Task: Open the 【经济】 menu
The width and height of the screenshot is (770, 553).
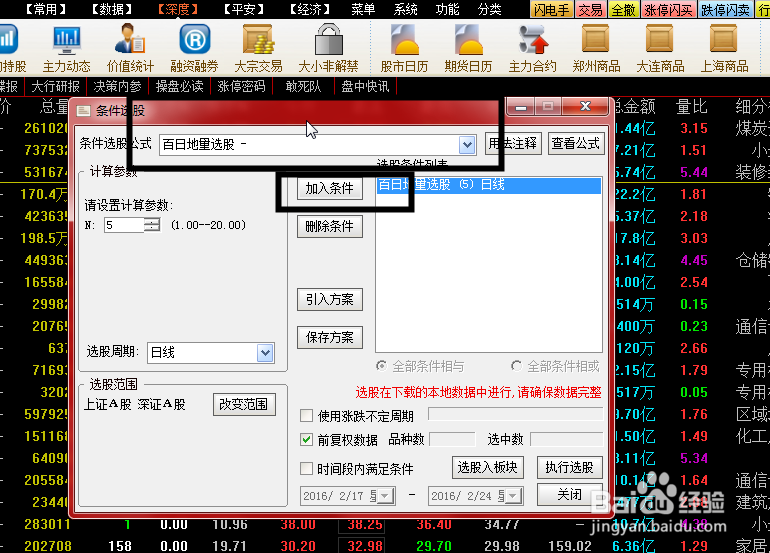Action: click(x=309, y=9)
